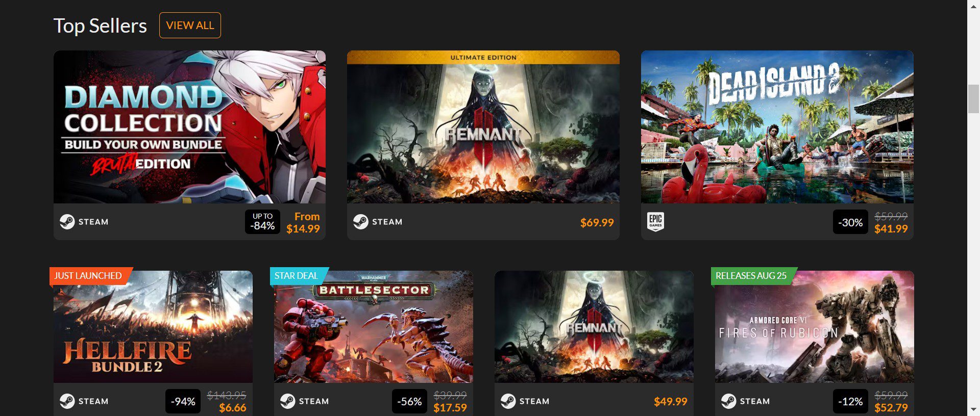
Task: Click the scrollbar down arrow
Action: point(973,410)
